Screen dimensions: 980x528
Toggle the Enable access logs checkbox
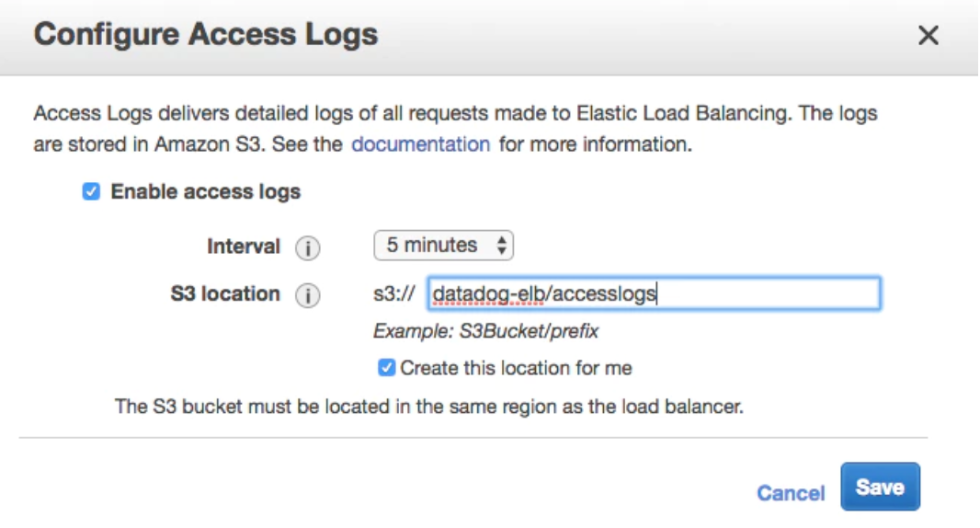(x=90, y=192)
